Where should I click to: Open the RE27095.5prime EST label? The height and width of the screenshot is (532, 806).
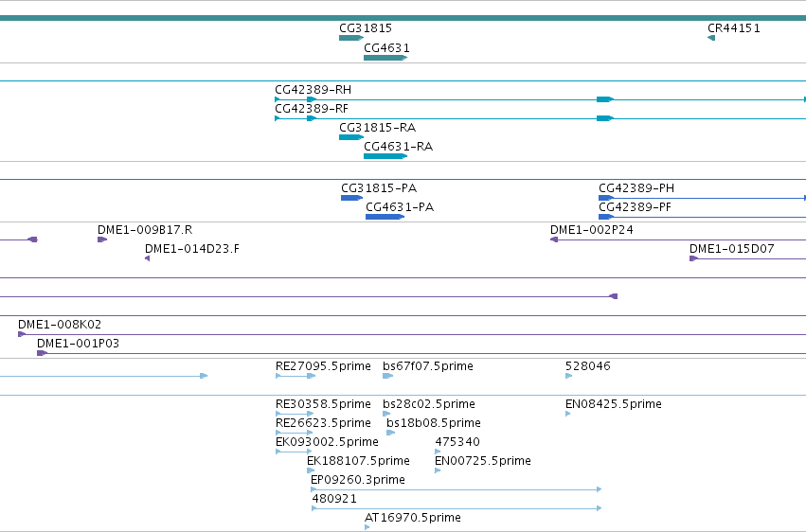pos(323,366)
